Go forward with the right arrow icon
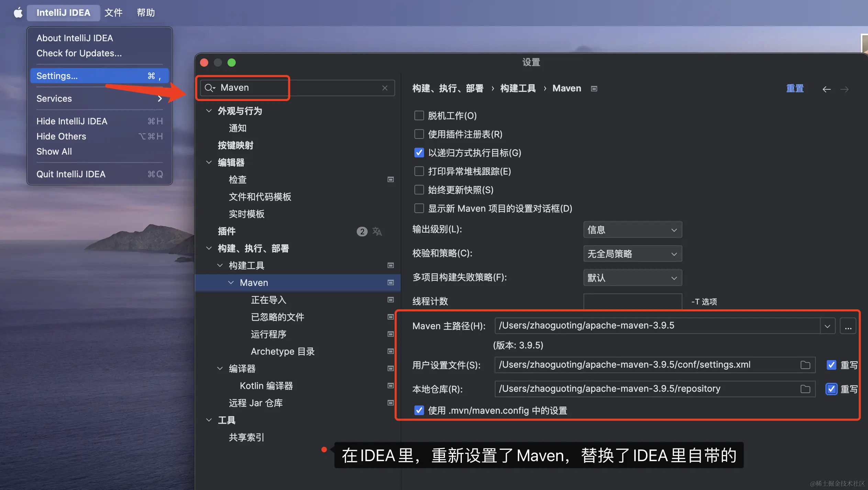The width and height of the screenshot is (868, 490). [x=844, y=89]
